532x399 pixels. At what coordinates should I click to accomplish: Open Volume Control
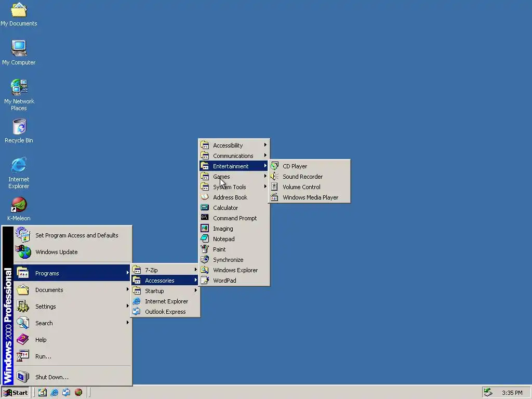click(309, 187)
